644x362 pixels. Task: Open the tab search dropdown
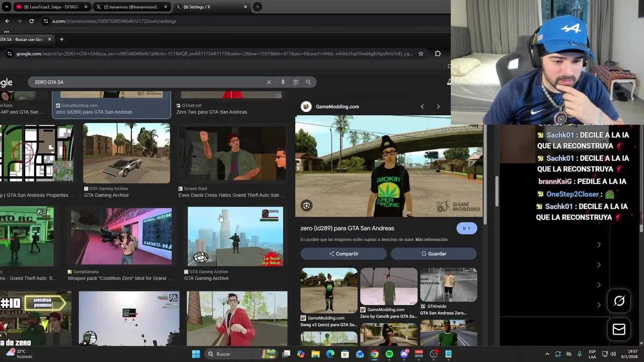[x=6, y=7]
